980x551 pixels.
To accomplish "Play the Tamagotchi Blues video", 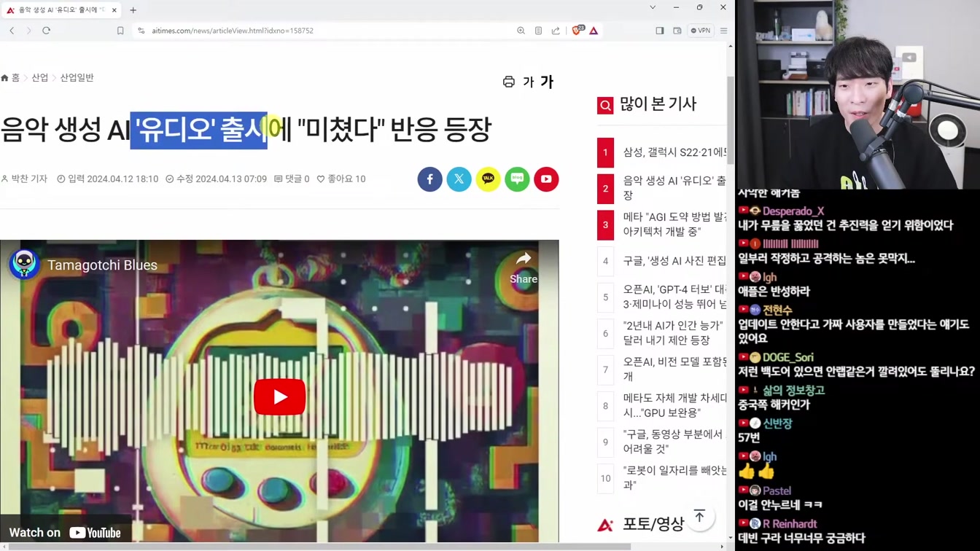I will [x=279, y=396].
